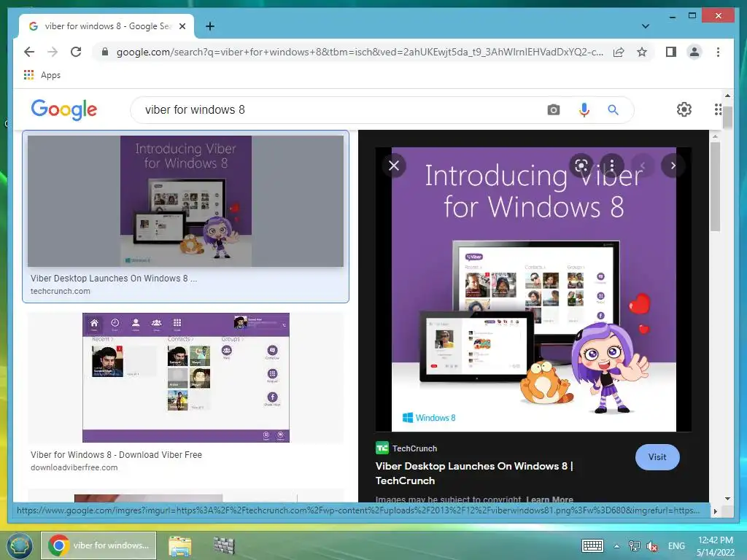Open the taskbar clock 12:42 PM
The width and height of the screenshot is (747, 560).
click(716, 546)
